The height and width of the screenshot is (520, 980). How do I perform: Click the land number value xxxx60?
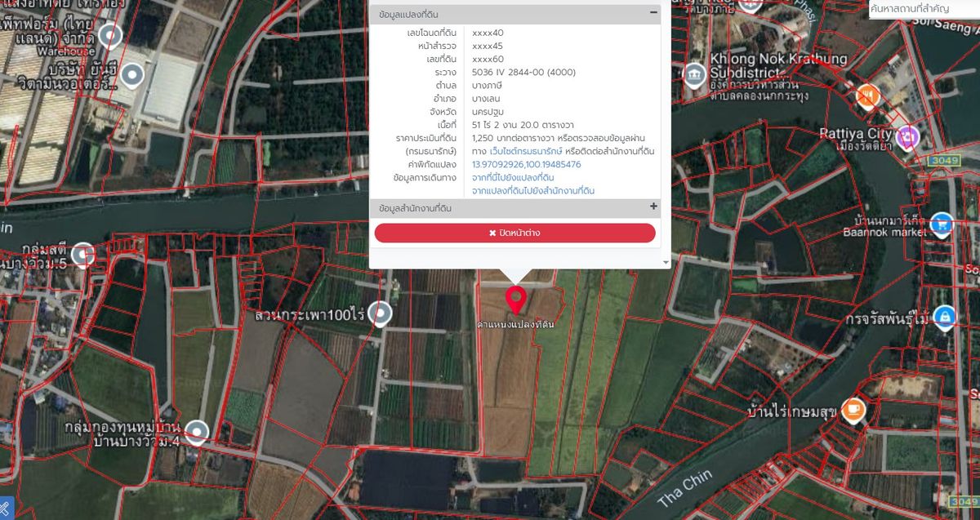click(x=488, y=59)
